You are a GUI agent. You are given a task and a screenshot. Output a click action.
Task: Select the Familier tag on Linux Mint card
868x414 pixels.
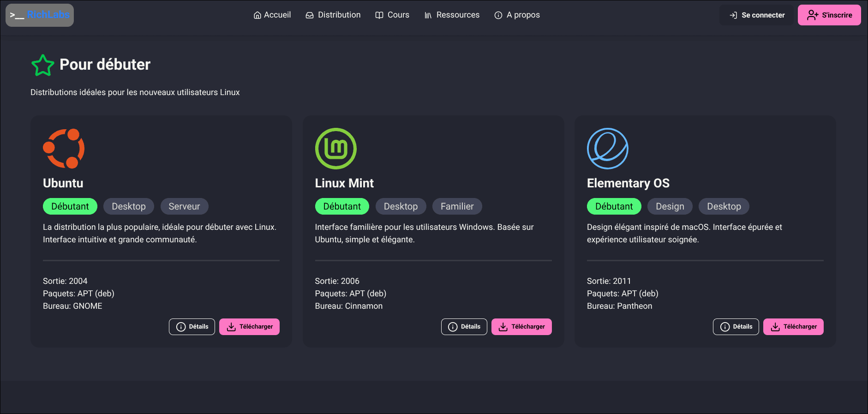(457, 206)
